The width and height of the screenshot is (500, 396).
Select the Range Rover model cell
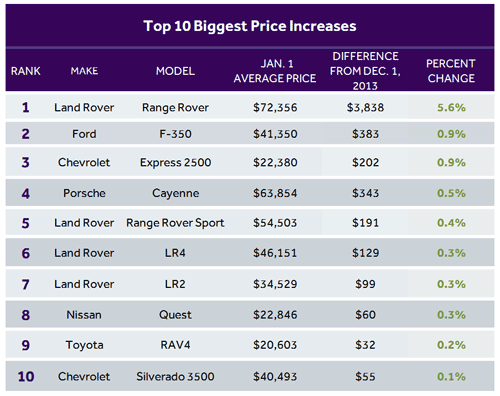point(175,108)
